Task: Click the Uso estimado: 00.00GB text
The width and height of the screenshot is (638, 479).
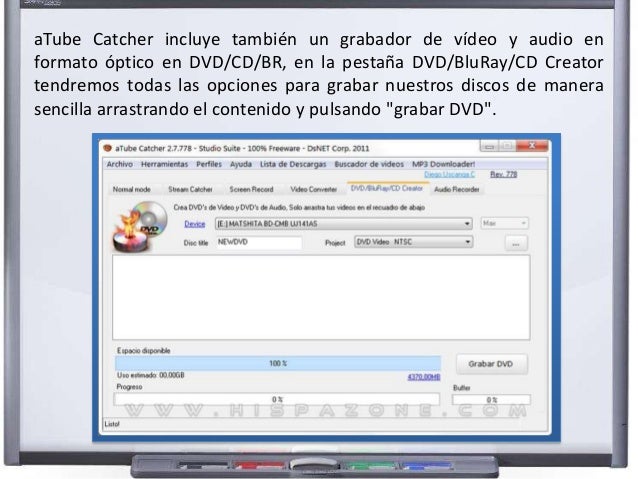Action: tap(151, 375)
